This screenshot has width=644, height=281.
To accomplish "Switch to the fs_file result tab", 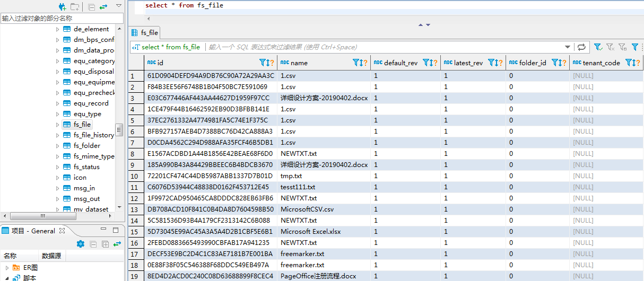I will 145,32.
